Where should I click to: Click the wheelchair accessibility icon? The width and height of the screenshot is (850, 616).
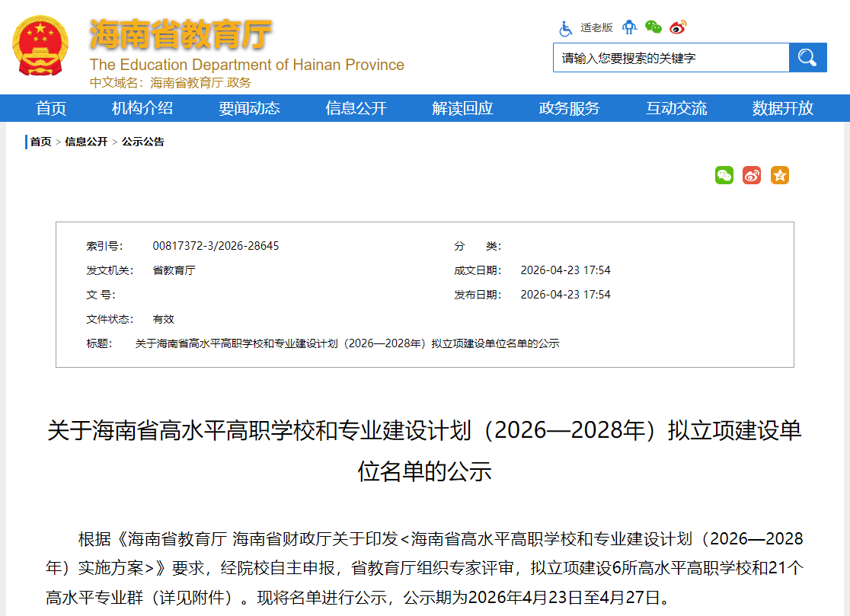(564, 27)
